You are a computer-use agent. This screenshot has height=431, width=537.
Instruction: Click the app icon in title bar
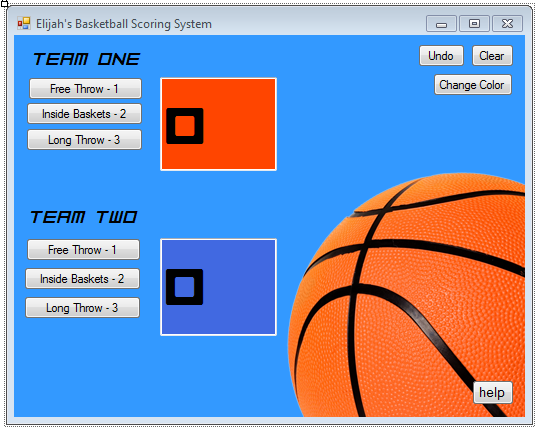[x=24, y=24]
